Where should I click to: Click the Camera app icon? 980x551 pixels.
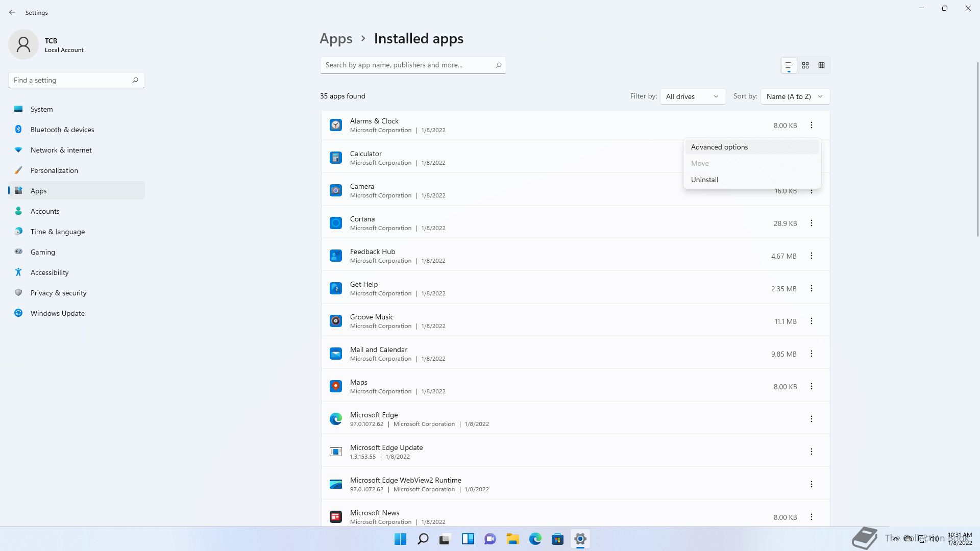pyautogui.click(x=336, y=190)
